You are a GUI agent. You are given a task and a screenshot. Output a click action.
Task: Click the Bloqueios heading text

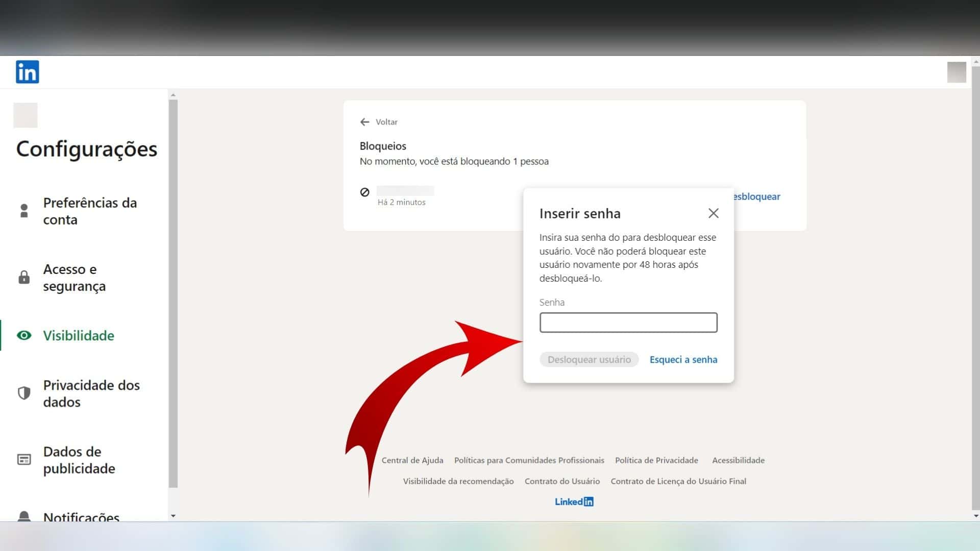tap(383, 146)
